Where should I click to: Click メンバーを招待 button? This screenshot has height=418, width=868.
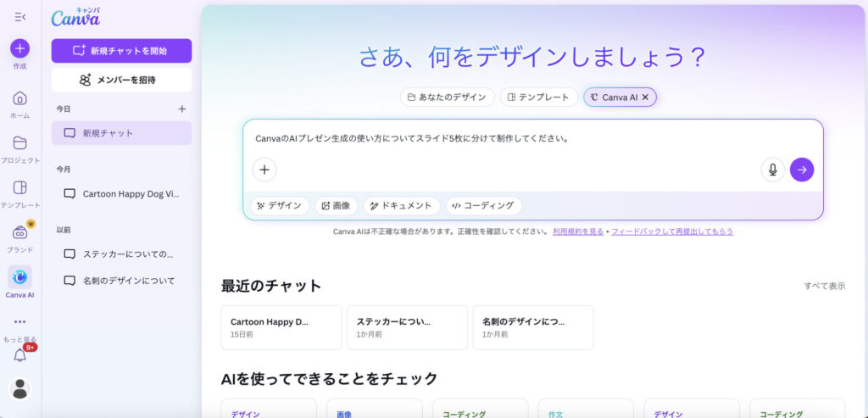tap(121, 80)
